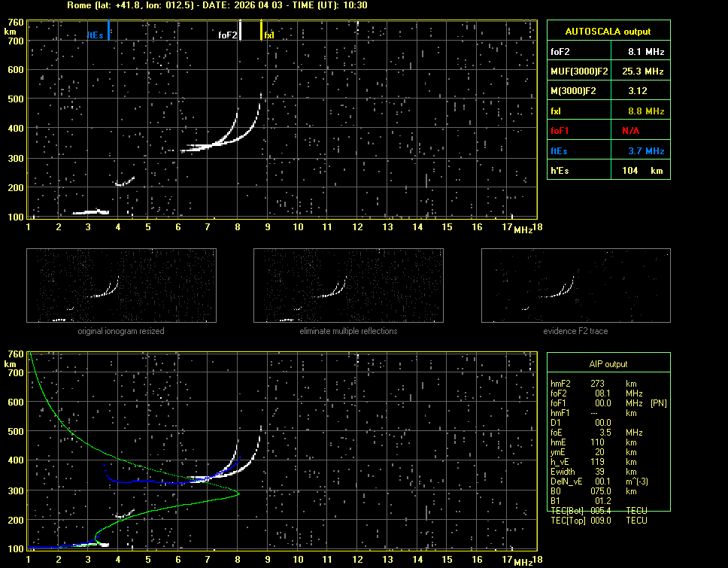The height and width of the screenshot is (568, 728).
Task: Select the AUTOSCALA output header
Action: coord(608,32)
